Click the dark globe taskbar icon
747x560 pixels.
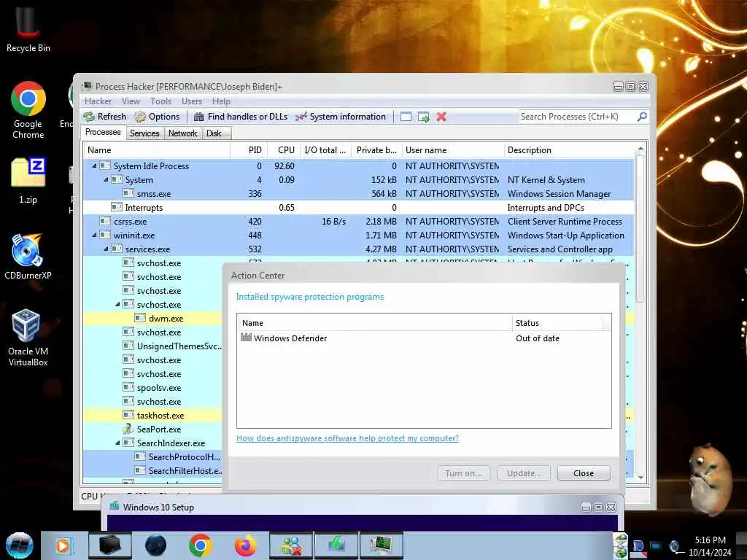pyautogui.click(x=156, y=545)
